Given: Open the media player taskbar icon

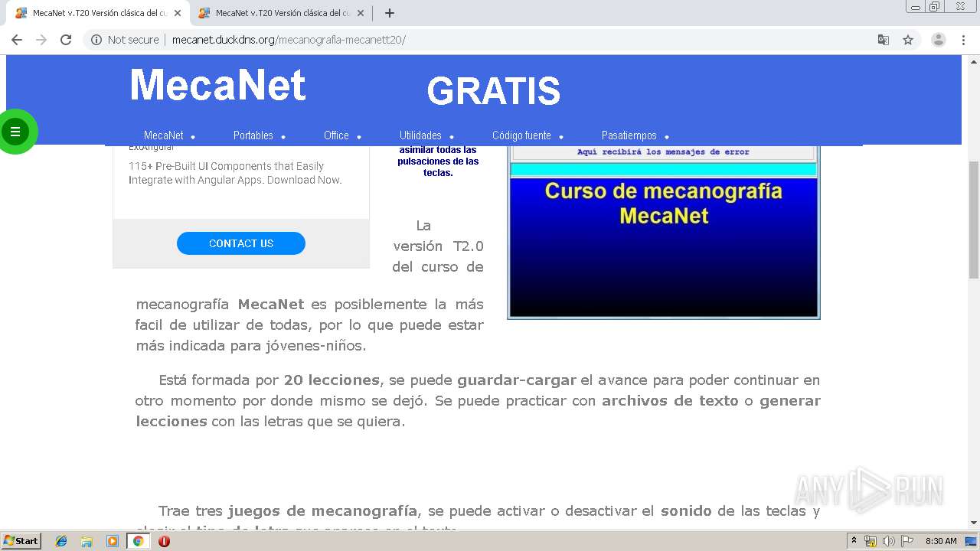Looking at the screenshot, I should pos(113,541).
